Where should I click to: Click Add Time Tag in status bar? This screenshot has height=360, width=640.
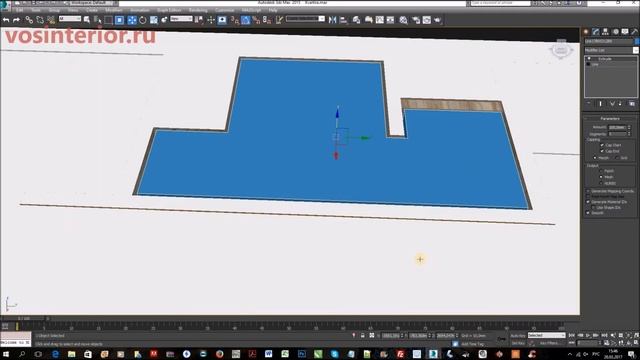[472, 344]
